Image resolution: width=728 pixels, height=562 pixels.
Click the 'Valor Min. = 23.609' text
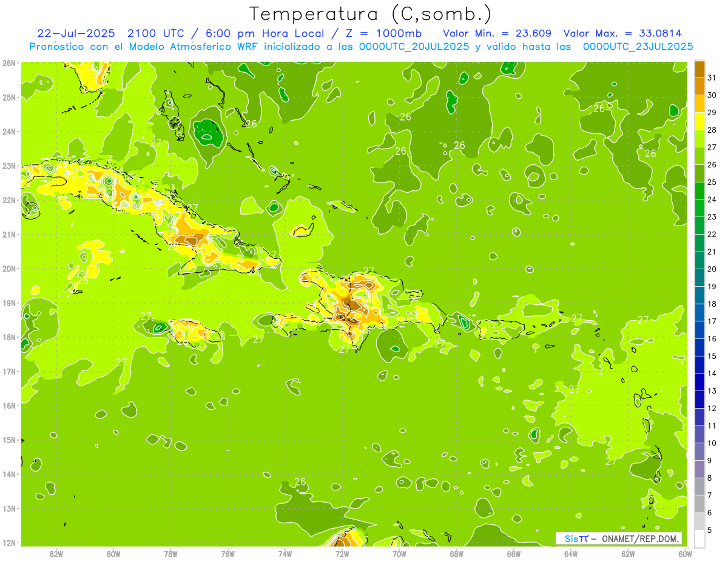click(497, 33)
